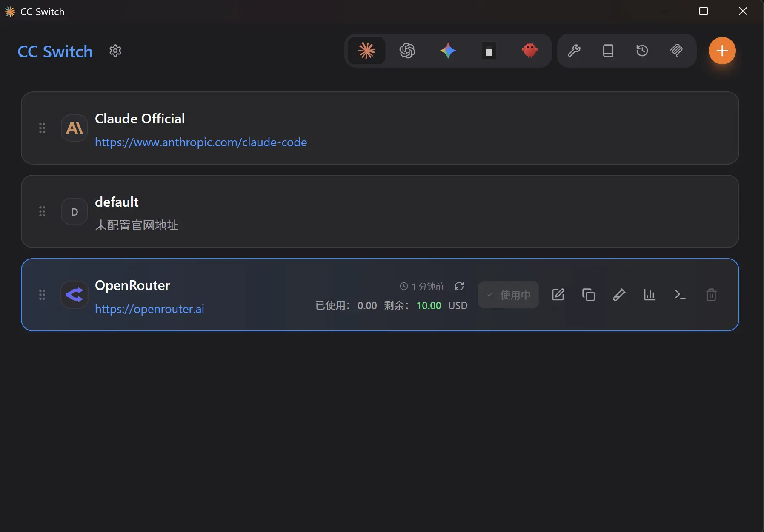Open the settings gear next to CC Switch
This screenshot has width=764, height=532.
click(x=115, y=51)
